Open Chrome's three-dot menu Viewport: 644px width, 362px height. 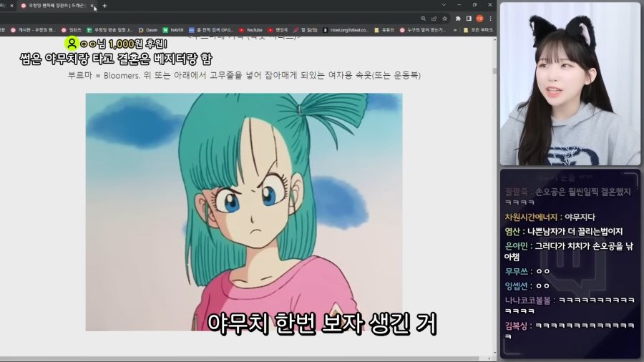(490, 19)
